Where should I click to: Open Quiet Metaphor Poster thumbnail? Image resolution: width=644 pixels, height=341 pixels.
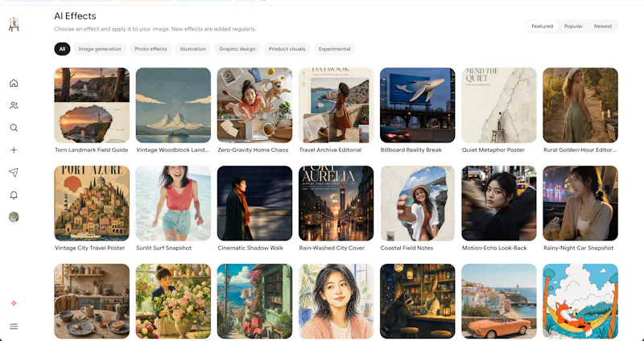click(499, 105)
